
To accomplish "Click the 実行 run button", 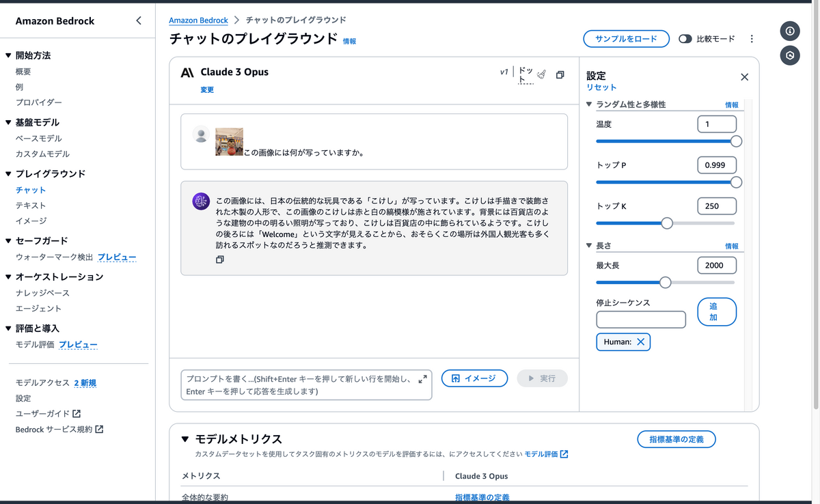I will point(542,378).
